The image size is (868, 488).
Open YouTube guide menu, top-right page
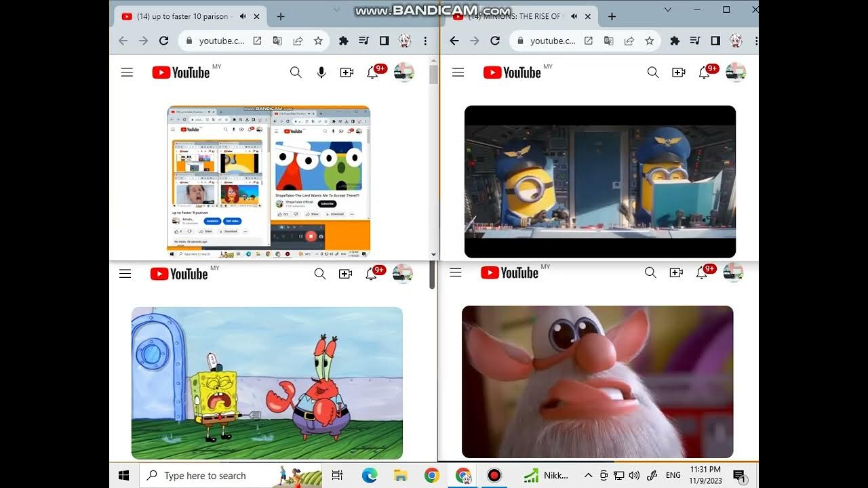click(458, 73)
